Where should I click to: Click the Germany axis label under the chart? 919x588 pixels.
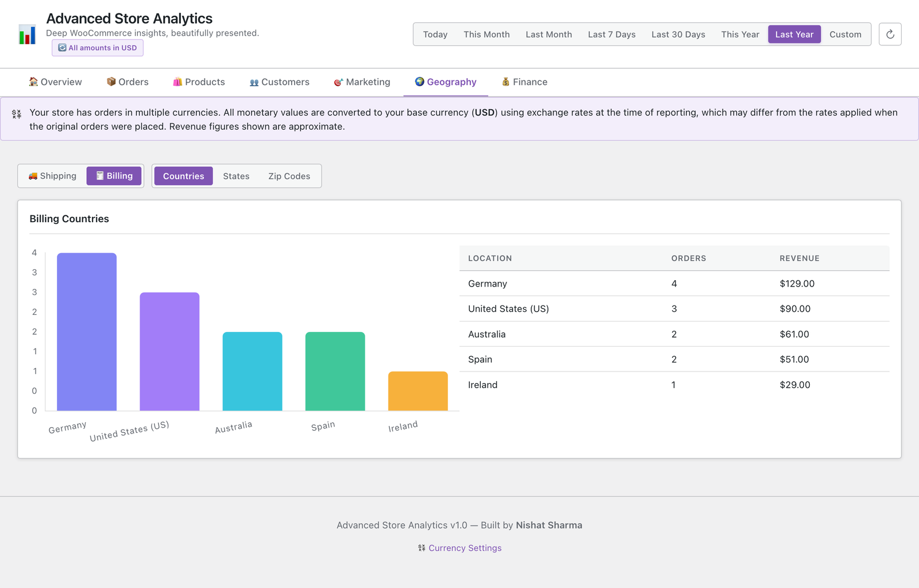67,428
